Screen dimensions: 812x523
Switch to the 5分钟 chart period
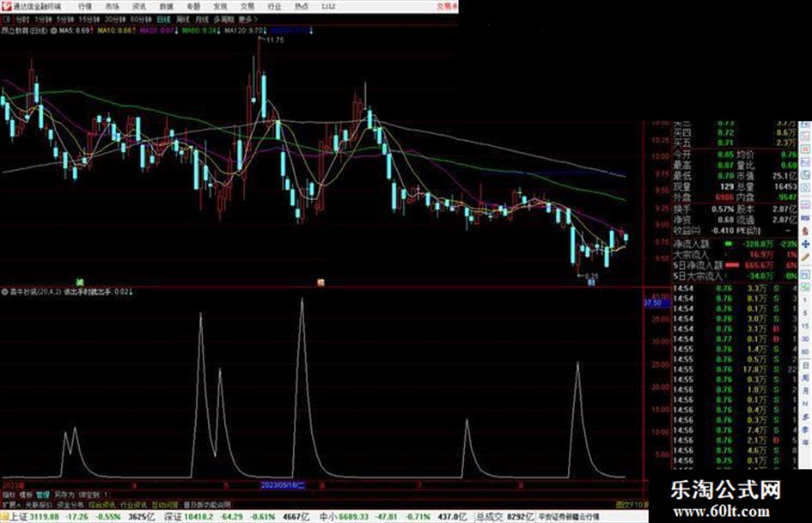point(65,19)
